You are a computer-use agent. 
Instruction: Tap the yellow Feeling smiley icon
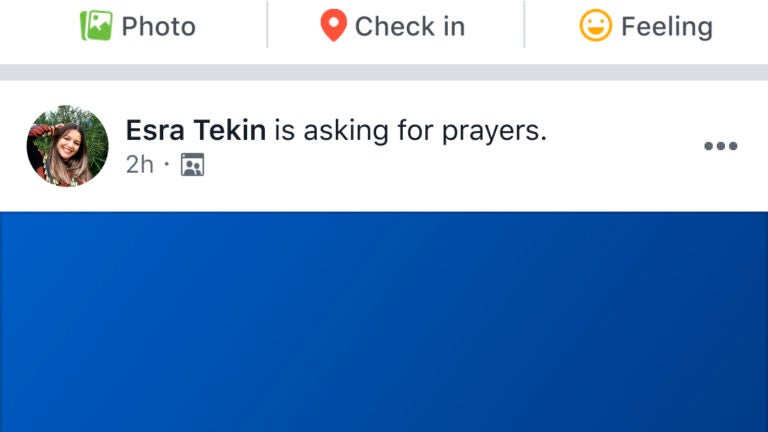pos(596,25)
